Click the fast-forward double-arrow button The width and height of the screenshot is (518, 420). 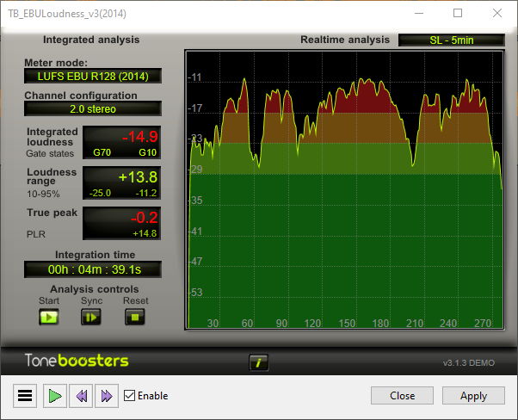pyautogui.click(x=107, y=396)
